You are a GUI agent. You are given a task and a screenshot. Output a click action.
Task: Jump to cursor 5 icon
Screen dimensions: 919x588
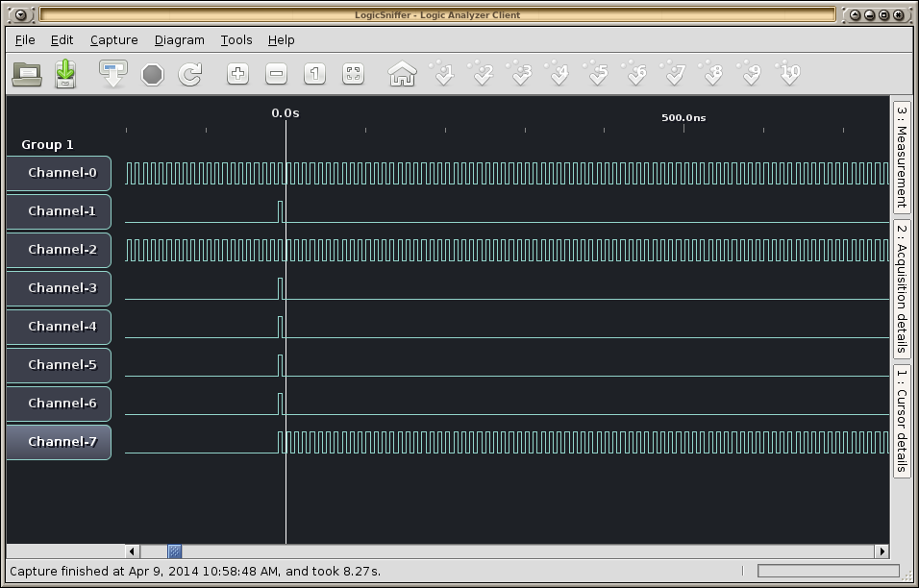pos(597,73)
